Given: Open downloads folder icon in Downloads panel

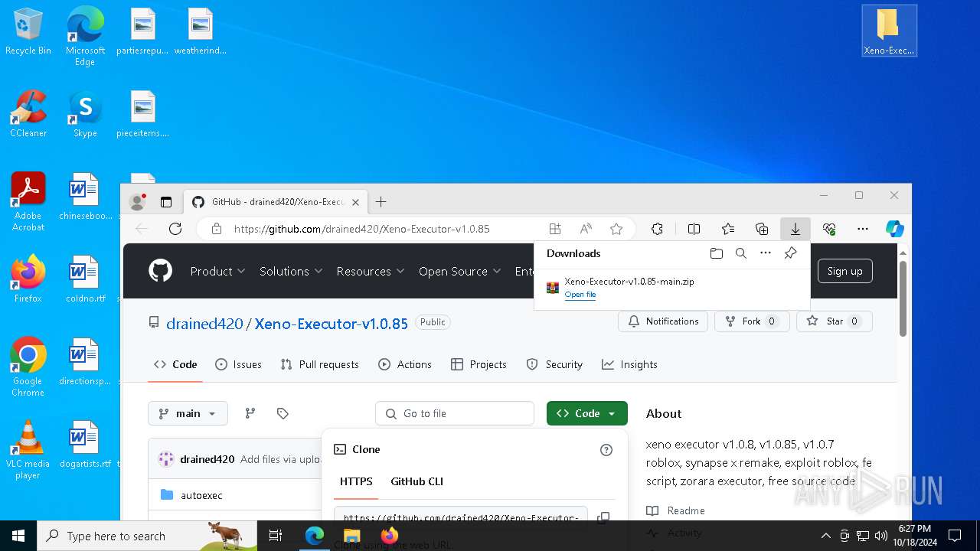Looking at the screenshot, I should tap(717, 253).
